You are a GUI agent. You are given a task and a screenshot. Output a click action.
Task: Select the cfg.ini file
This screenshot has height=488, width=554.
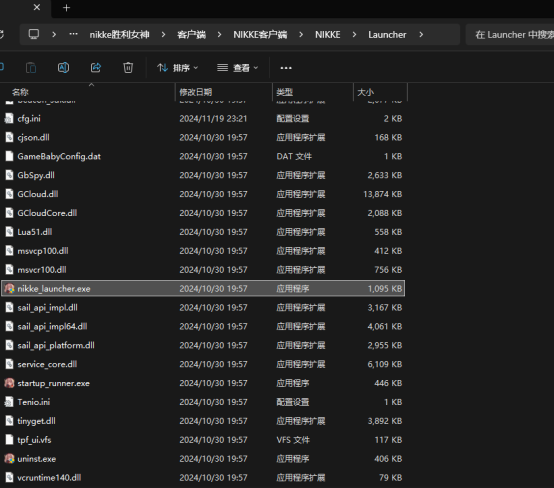pos(203,119)
